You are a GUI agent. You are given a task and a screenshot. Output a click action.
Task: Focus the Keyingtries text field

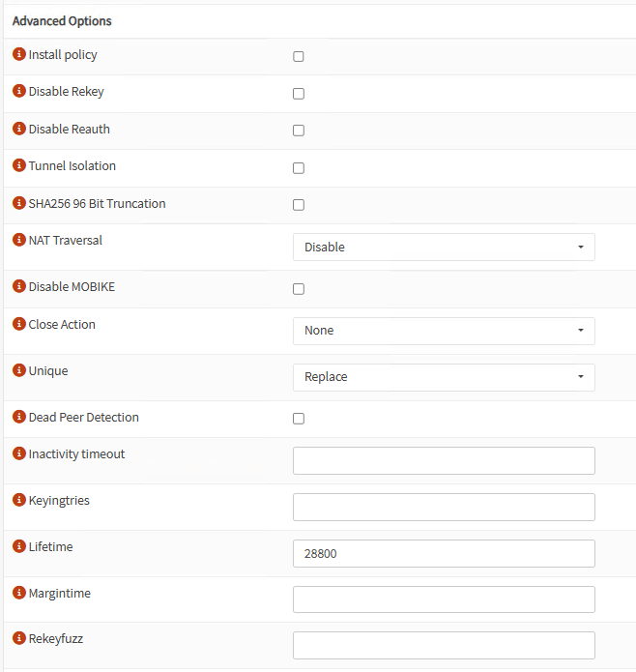click(444, 508)
